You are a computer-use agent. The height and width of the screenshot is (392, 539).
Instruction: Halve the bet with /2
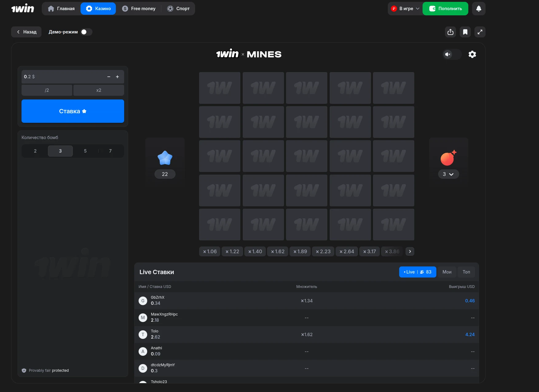click(x=47, y=90)
